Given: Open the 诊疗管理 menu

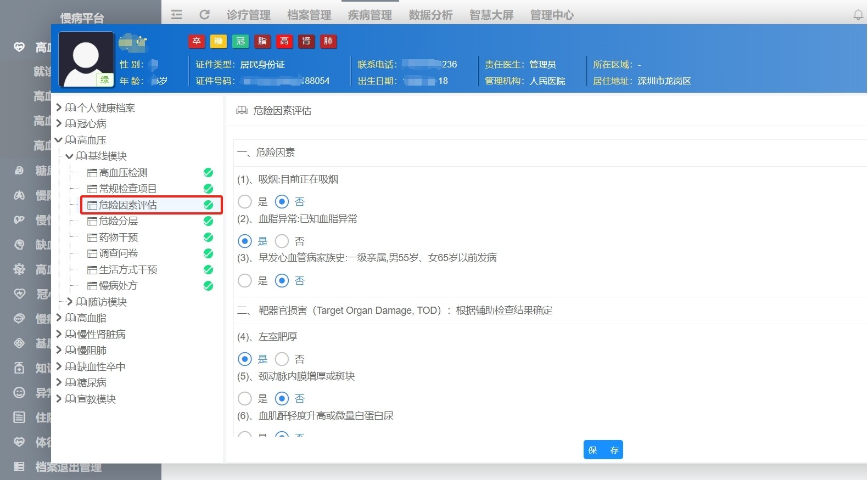Looking at the screenshot, I should click(x=249, y=15).
